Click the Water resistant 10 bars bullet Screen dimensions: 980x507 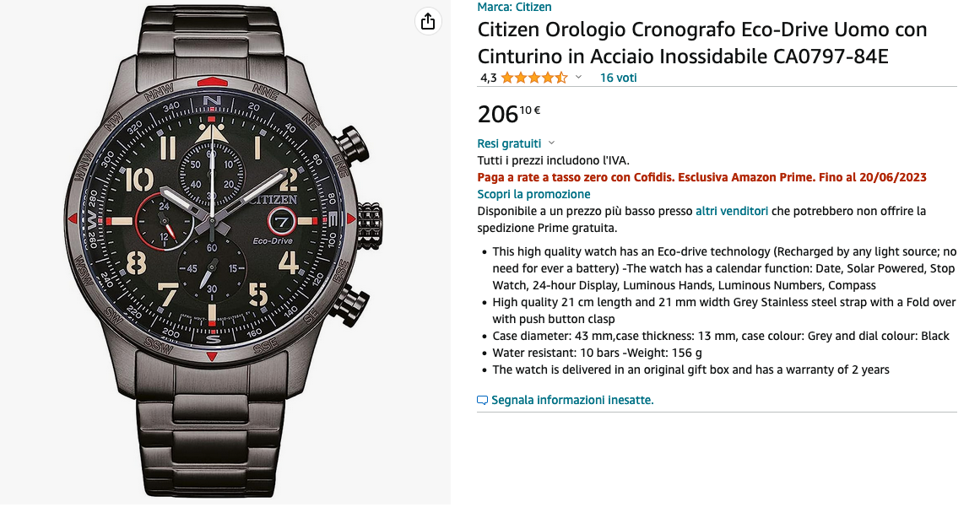pyautogui.click(x=597, y=353)
